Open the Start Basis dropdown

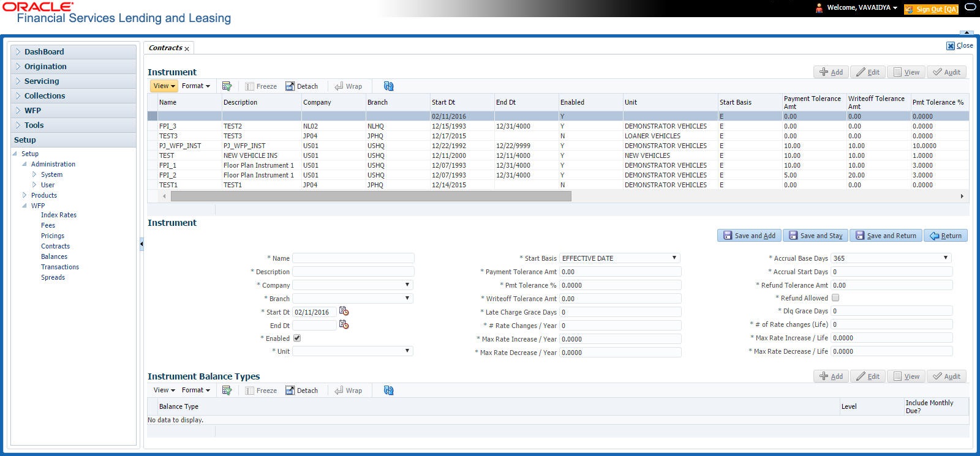620,258
